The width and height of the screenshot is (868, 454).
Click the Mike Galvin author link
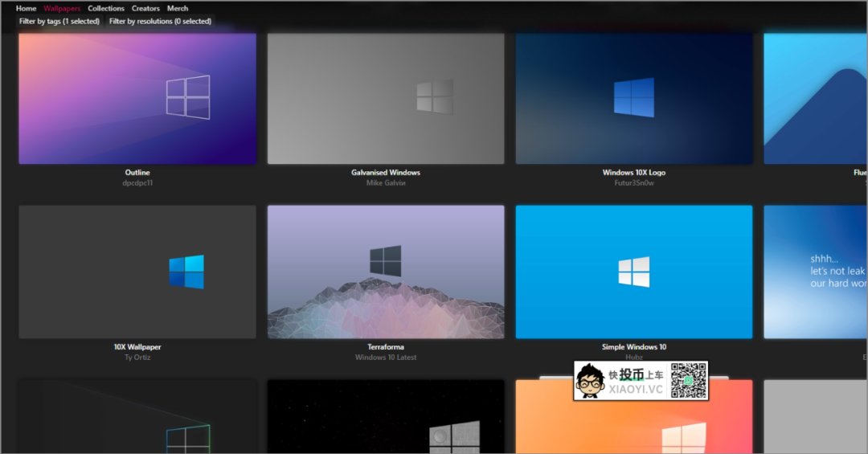coord(386,183)
